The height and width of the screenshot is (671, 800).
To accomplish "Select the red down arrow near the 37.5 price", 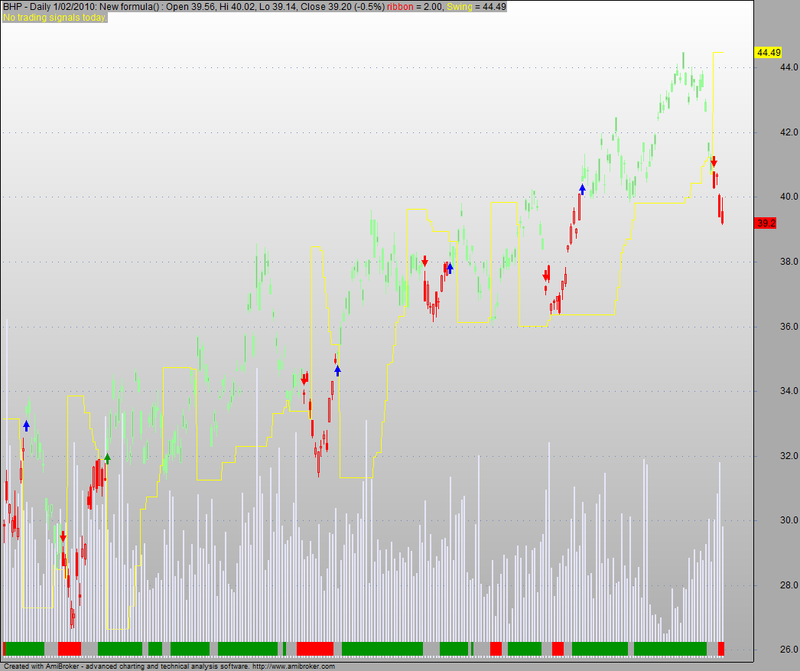I will tap(546, 276).
